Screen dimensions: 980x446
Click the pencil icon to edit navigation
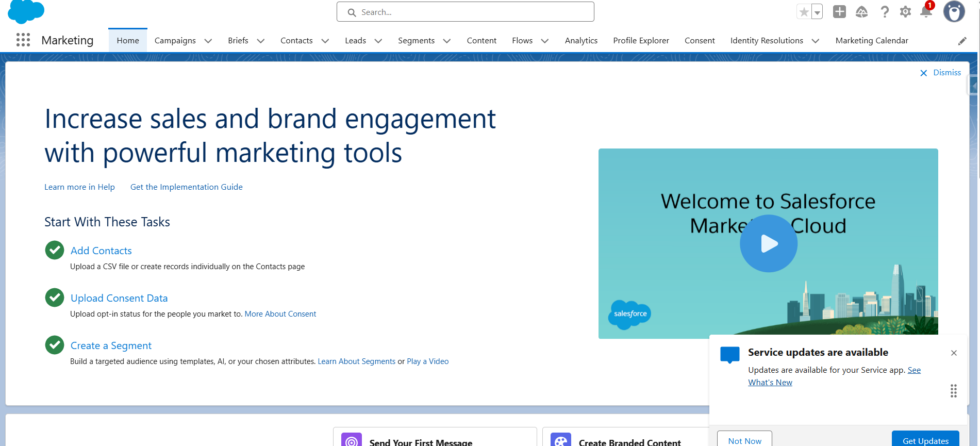click(x=962, y=41)
